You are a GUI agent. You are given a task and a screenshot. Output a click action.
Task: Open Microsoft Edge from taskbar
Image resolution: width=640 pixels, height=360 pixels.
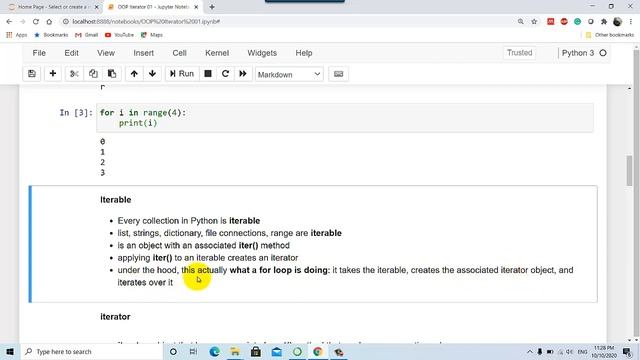[214, 351]
